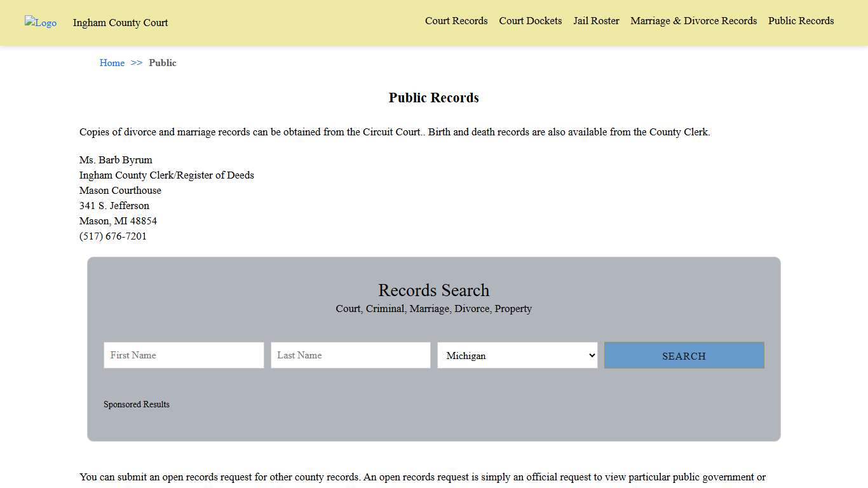Click the Records Search heading
This screenshot has height=488, width=868.
click(434, 290)
